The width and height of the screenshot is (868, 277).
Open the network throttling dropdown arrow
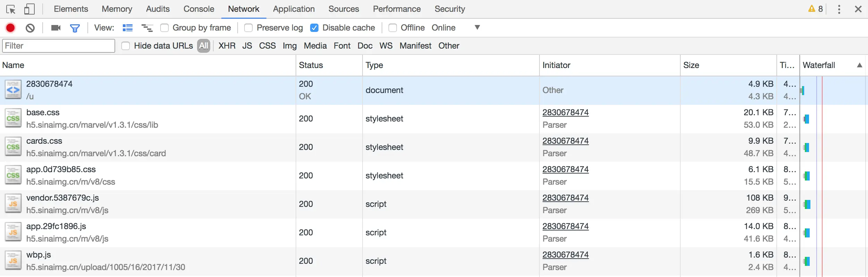[x=477, y=27]
